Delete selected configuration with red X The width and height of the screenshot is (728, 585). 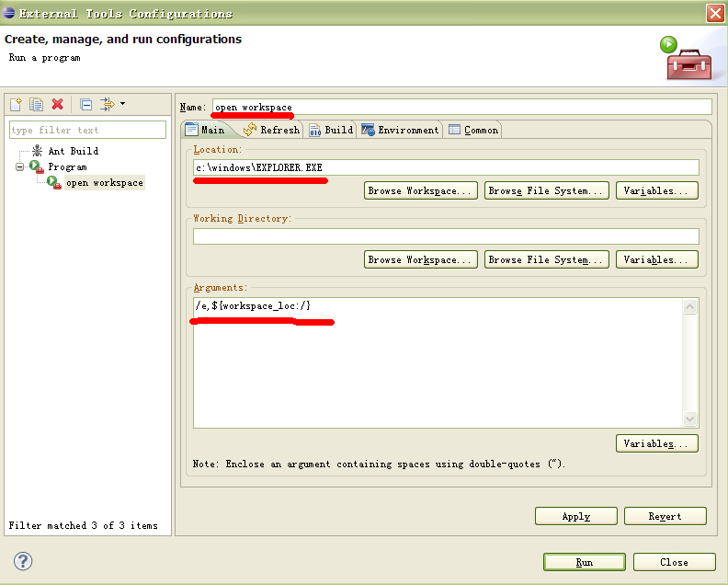pyautogui.click(x=57, y=104)
